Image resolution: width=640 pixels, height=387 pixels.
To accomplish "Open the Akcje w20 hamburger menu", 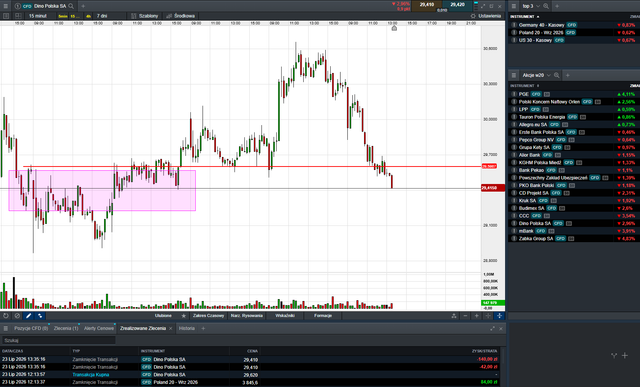I will (514, 75).
